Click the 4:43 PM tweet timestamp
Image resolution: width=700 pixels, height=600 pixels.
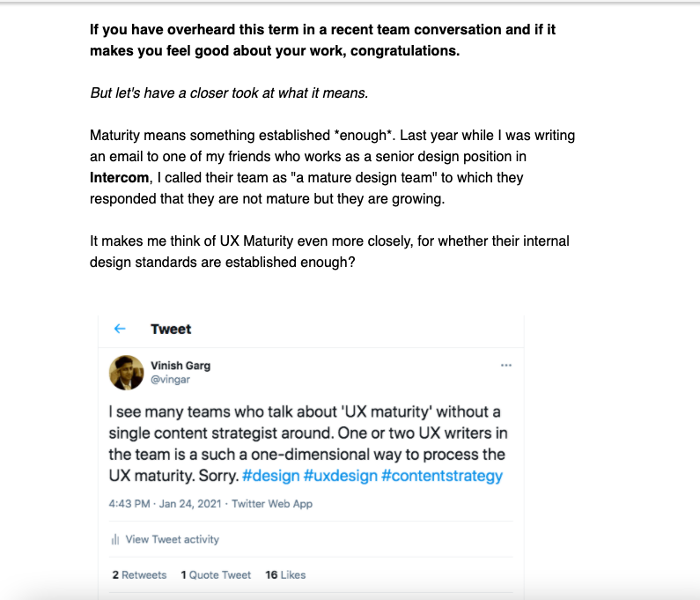[x=130, y=504]
